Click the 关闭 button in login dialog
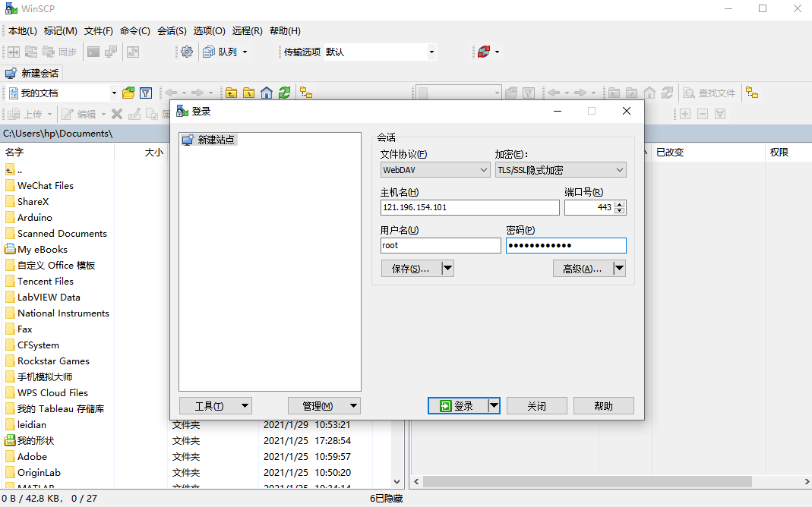 pyautogui.click(x=536, y=405)
